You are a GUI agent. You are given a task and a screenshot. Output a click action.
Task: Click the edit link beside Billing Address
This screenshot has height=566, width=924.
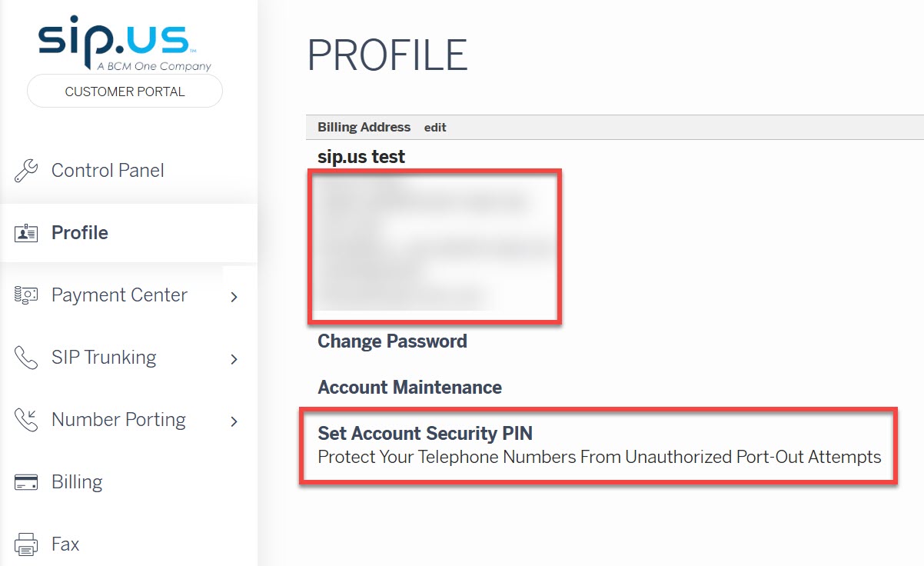(x=435, y=128)
